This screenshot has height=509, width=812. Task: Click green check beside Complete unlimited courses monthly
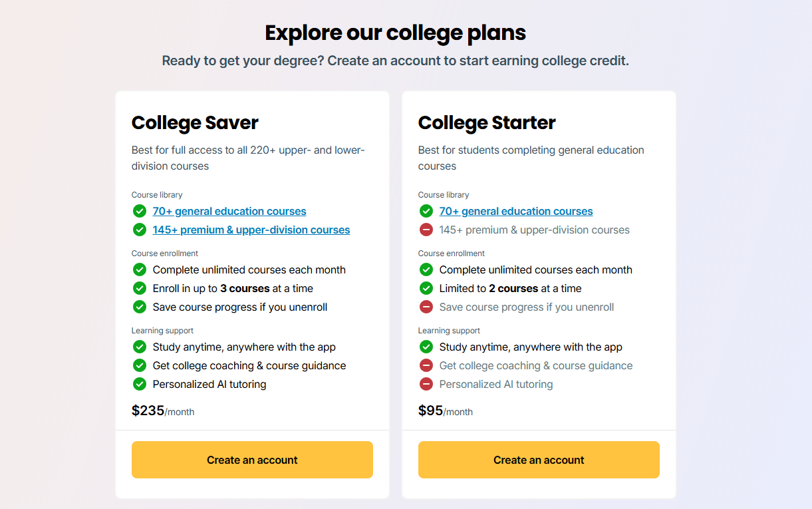140,269
